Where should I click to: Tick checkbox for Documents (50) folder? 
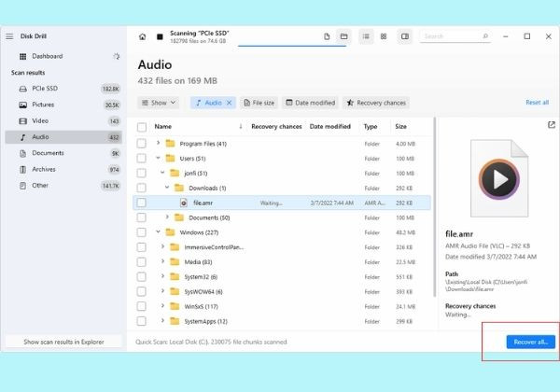click(142, 217)
